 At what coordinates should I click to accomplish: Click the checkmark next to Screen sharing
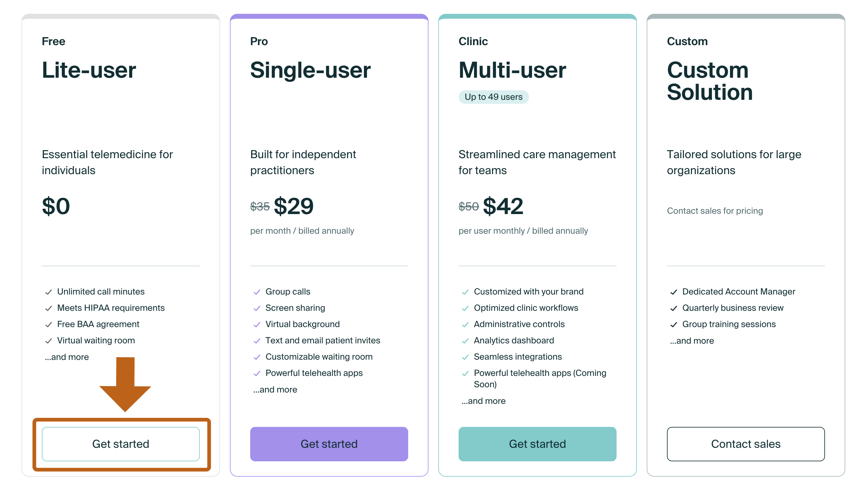point(257,308)
